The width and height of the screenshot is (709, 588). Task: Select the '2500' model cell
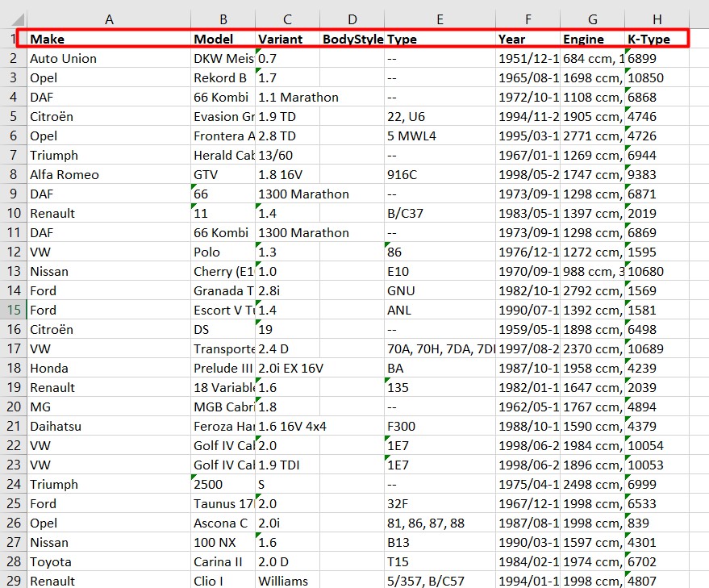(x=223, y=484)
